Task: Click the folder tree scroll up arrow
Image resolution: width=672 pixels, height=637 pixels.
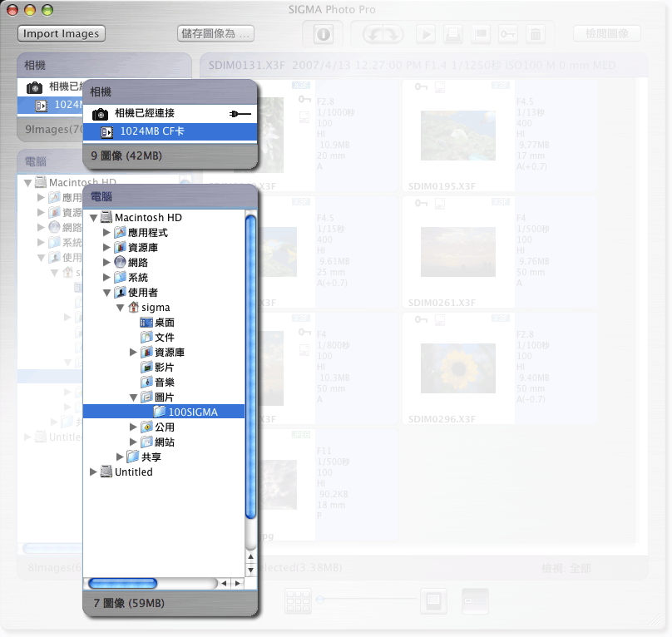Action: click(x=250, y=557)
